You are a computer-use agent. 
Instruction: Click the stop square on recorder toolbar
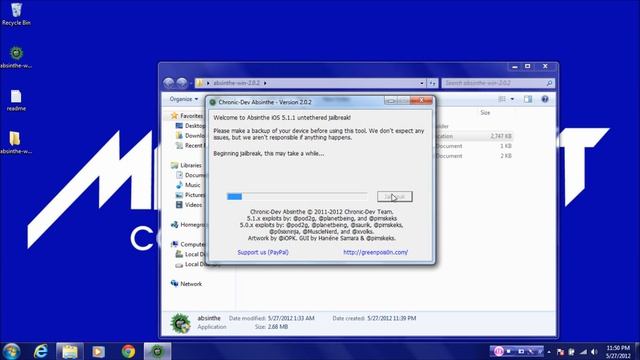(509, 351)
